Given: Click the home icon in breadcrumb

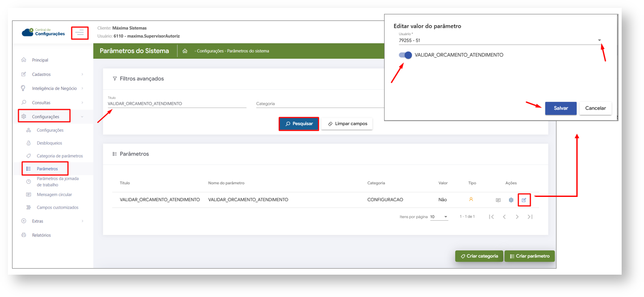Looking at the screenshot, I should (x=185, y=51).
